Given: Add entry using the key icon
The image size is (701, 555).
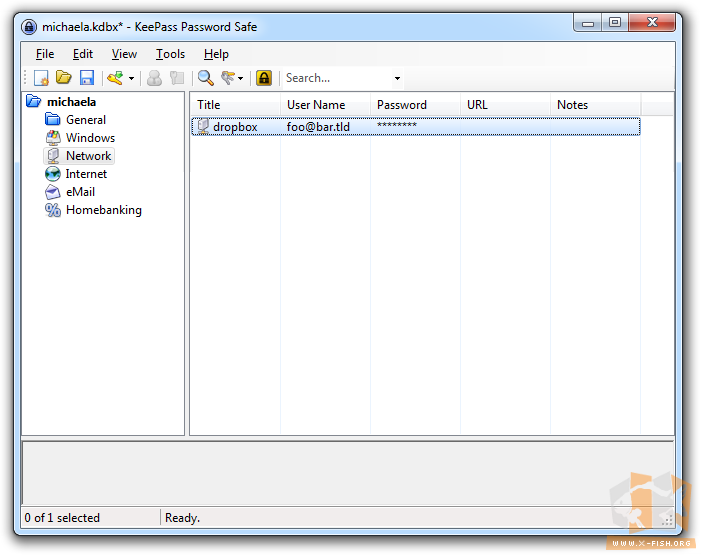Looking at the screenshot, I should click(115, 78).
